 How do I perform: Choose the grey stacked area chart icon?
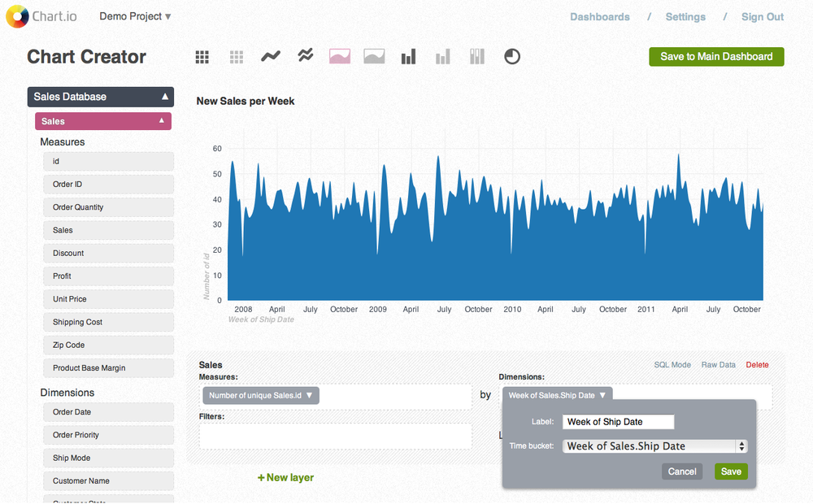click(x=373, y=56)
